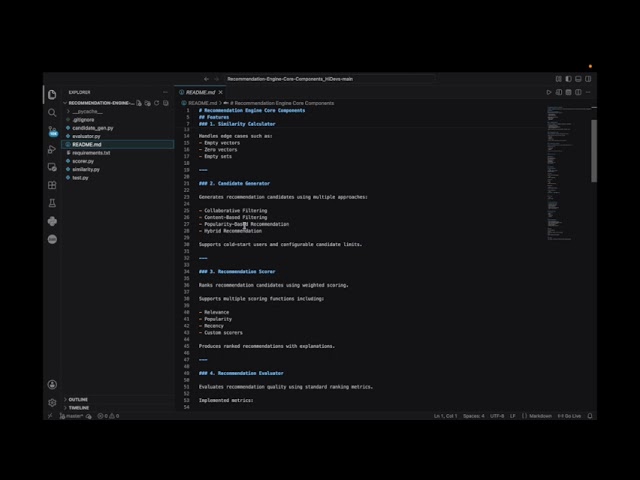Open the Accounts menu icon
This screenshot has width=640, height=480.
pos(52,384)
